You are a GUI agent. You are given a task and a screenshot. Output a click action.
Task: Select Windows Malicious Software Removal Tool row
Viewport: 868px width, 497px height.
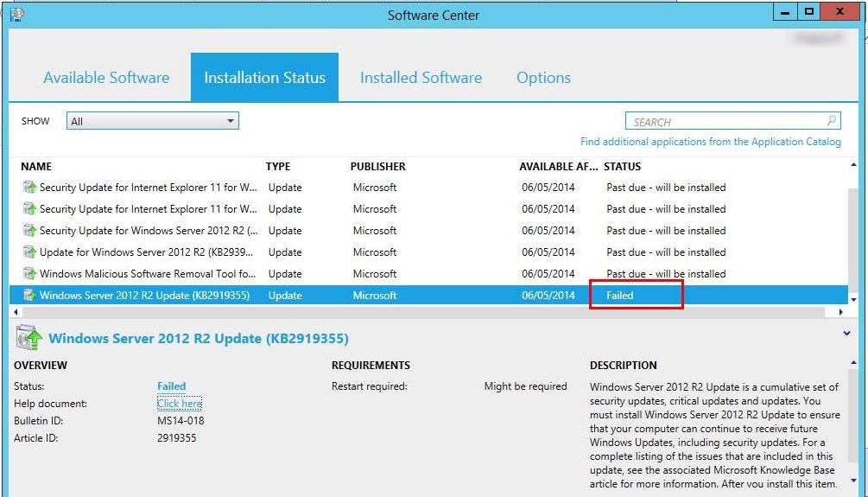pos(428,274)
